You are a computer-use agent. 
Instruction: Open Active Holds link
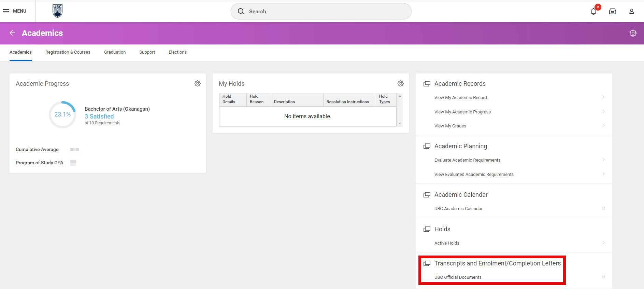click(447, 243)
